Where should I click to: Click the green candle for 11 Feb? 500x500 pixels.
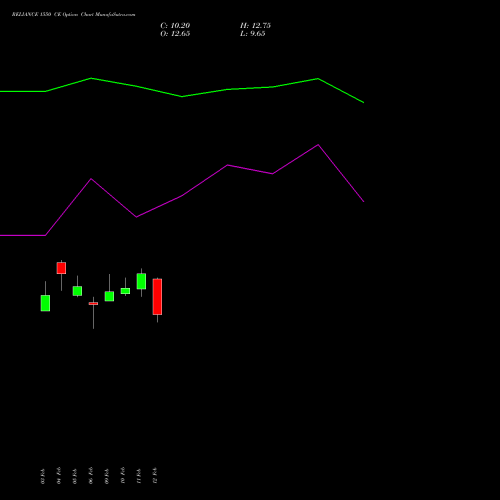pyautogui.click(x=141, y=281)
